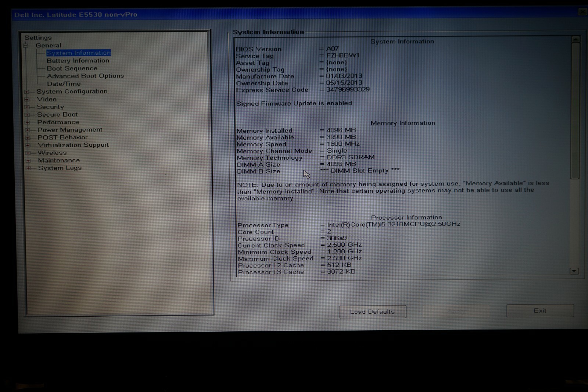Click the Manufacture Date value 01/03/2013
Viewport: 588px width, 392px height.
[x=344, y=76]
